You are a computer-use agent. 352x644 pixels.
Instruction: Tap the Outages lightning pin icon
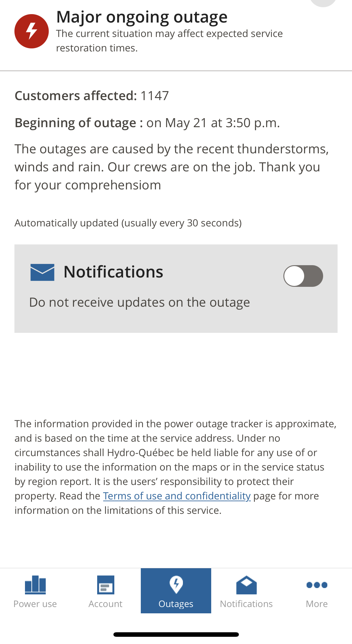click(176, 584)
